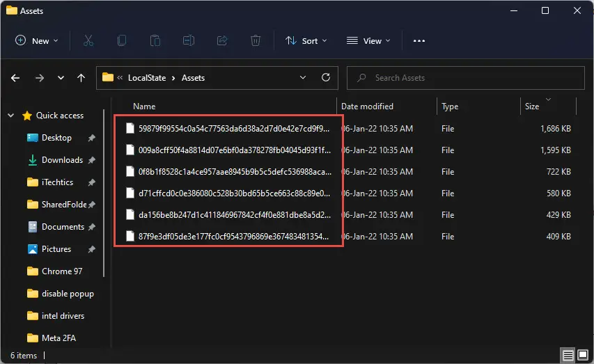Click LocalState in the address path
The width and height of the screenshot is (594, 364).
tap(147, 78)
